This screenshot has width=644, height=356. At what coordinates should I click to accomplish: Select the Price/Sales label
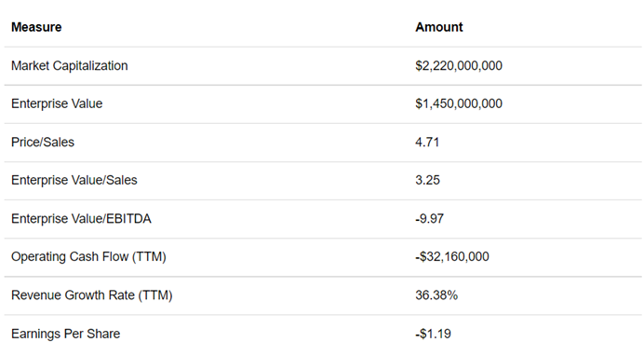pyautogui.click(x=43, y=143)
